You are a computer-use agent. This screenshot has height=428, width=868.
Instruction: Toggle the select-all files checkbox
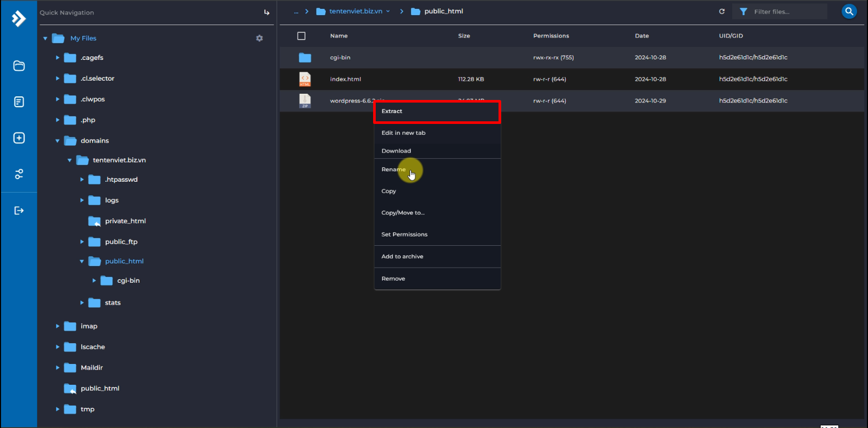coord(301,36)
